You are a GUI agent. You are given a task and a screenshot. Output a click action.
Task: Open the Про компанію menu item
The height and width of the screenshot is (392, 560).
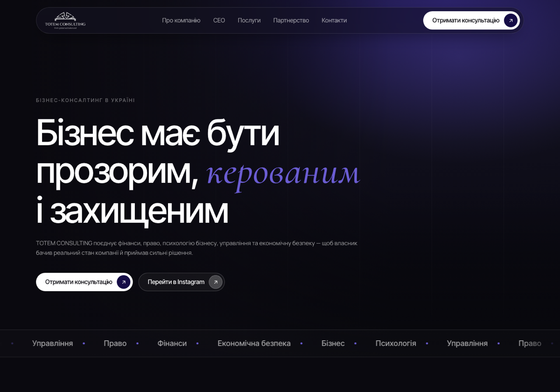click(x=181, y=21)
